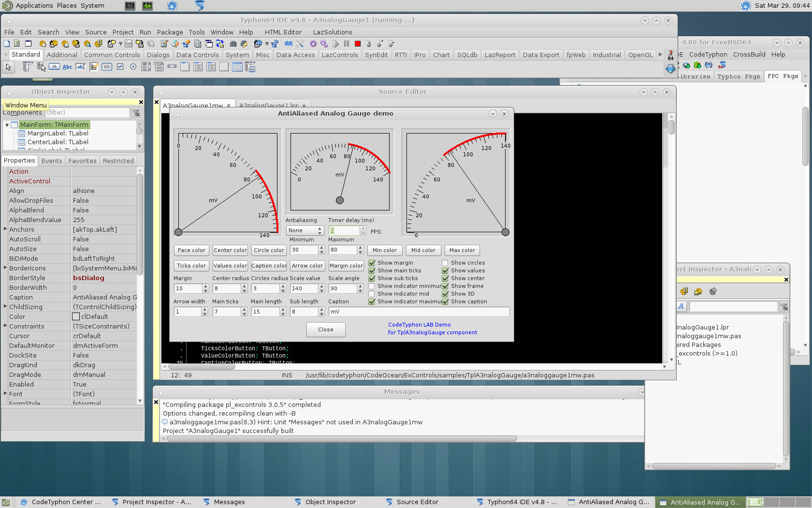Screen dimensions: 812x508
Task: Click the clDefault color swatch in the Color row
Action: tap(76, 316)
